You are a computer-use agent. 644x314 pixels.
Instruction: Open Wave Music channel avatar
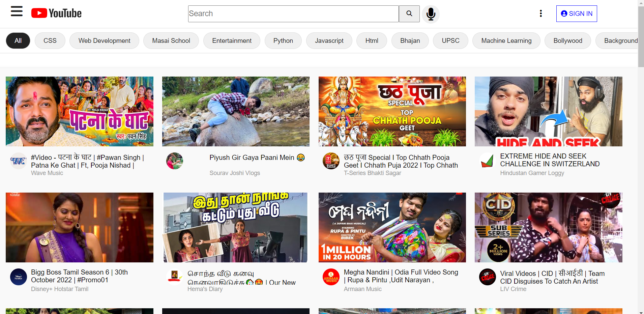tap(18, 161)
